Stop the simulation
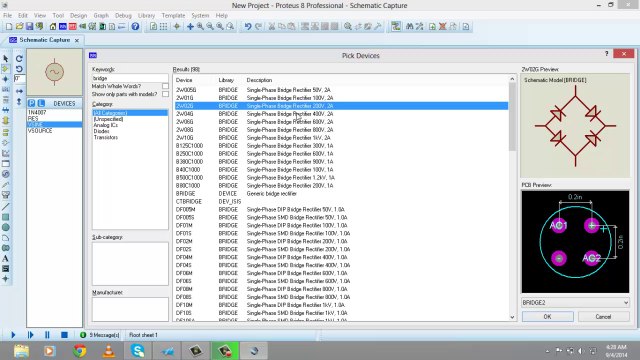 coord(64,335)
